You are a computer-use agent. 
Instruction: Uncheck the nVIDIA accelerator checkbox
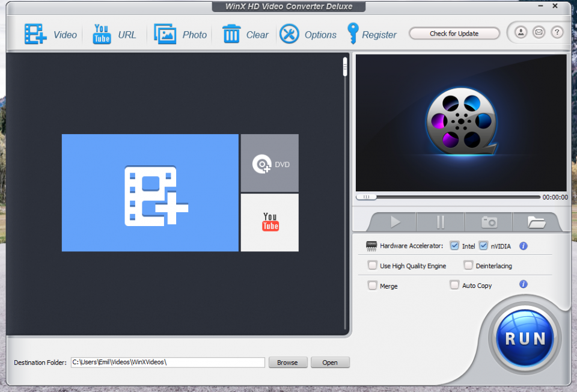(484, 246)
